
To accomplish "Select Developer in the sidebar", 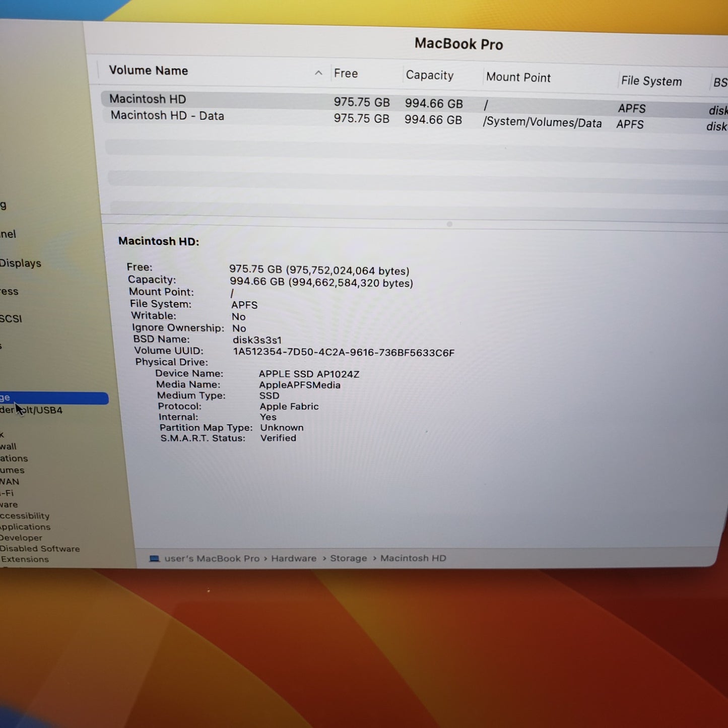I will (x=21, y=538).
